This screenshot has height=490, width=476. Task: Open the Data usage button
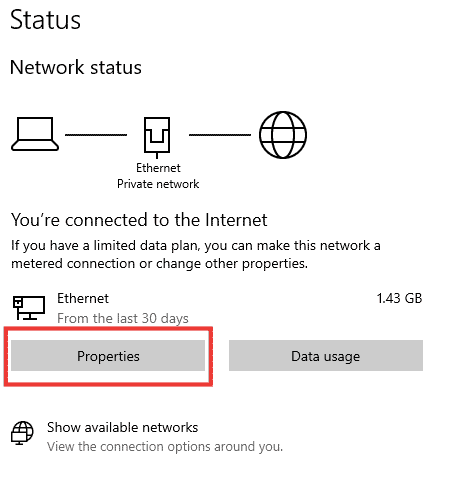(326, 355)
